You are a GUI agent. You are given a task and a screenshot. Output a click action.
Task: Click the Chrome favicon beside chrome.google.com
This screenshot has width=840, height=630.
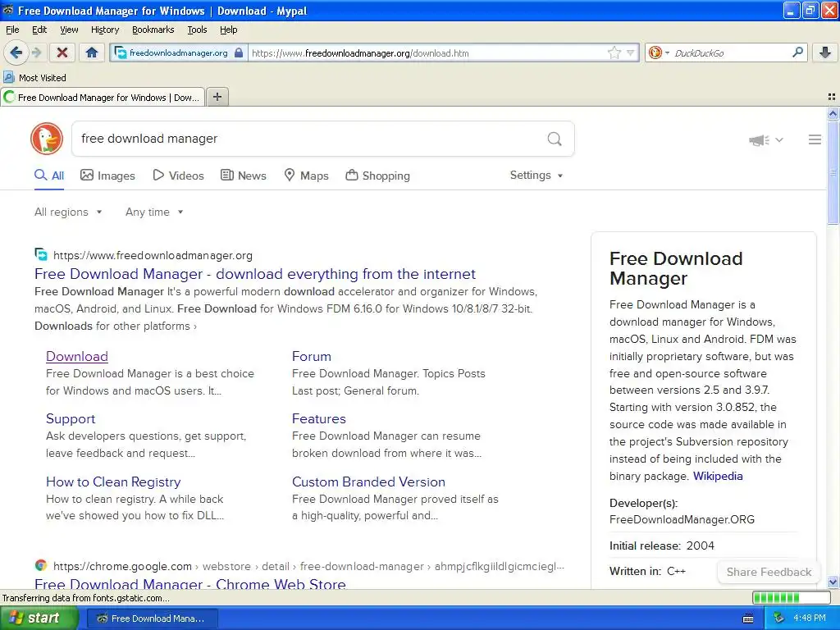(40, 565)
